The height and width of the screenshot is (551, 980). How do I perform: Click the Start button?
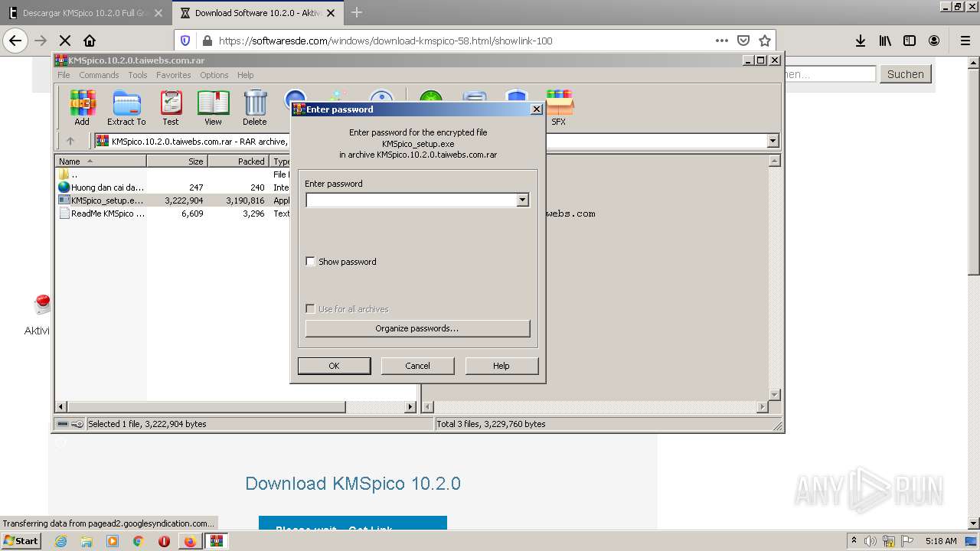click(21, 541)
